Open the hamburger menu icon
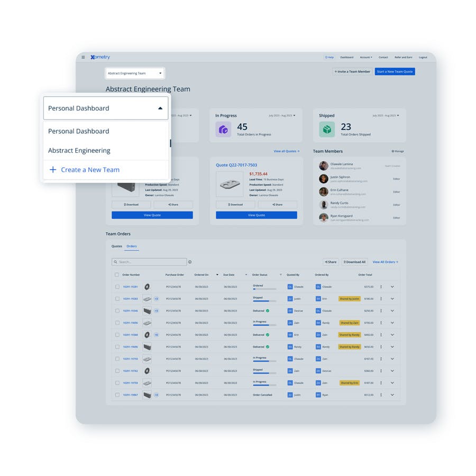476x476 pixels. [83, 57]
